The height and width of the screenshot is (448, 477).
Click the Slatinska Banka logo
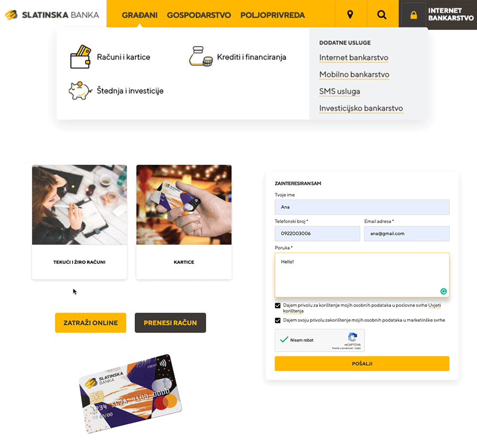point(52,15)
